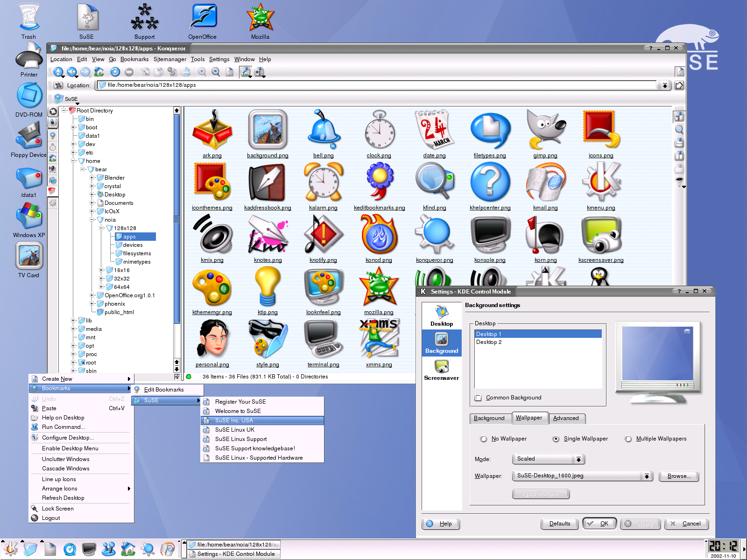Expand the 16x16 folder in tree

(102, 270)
